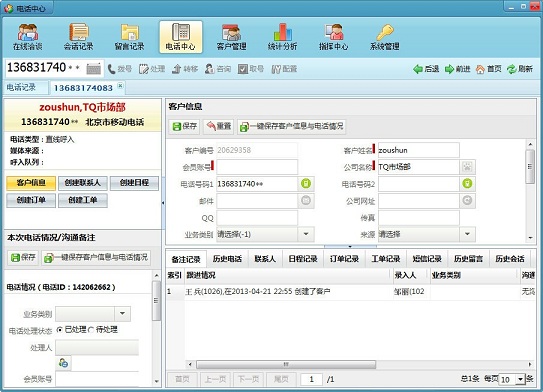
Task: Open the 在线洽谈 online chat module
Action: click(x=27, y=37)
